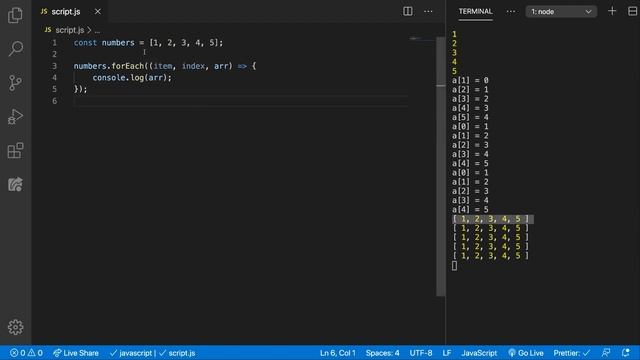Click the errors and warnings count

[x=26, y=353]
